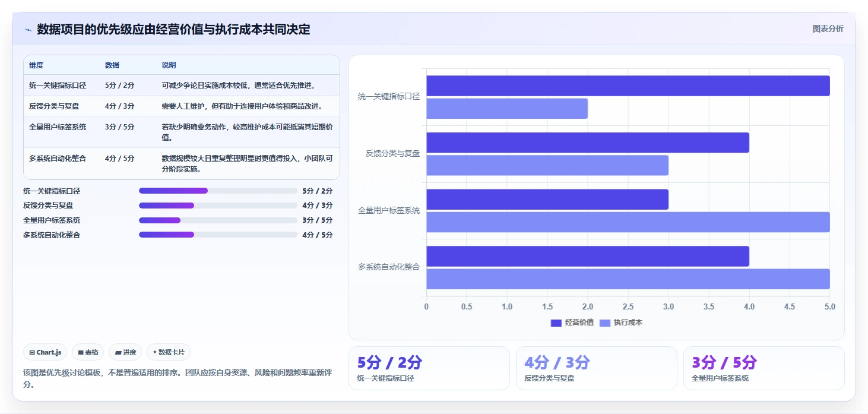Click the 4.5 x-axis tick label
Screen dimensions: 868x414
790,307
